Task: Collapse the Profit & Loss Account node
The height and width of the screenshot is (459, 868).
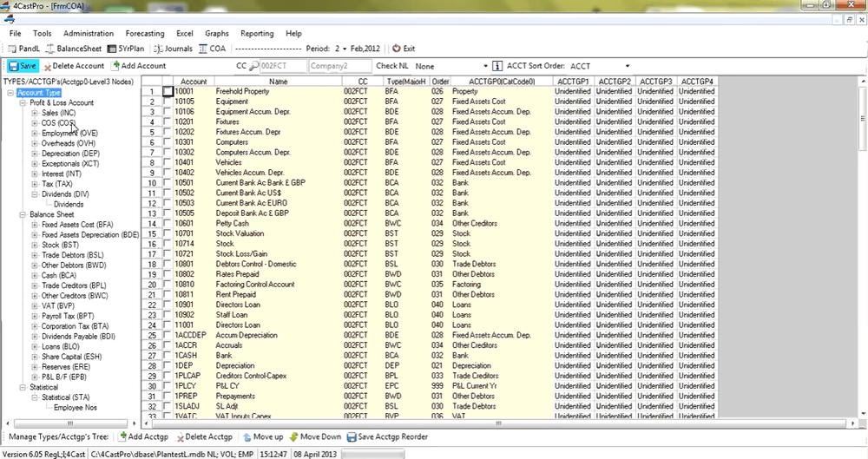Action: click(x=23, y=103)
